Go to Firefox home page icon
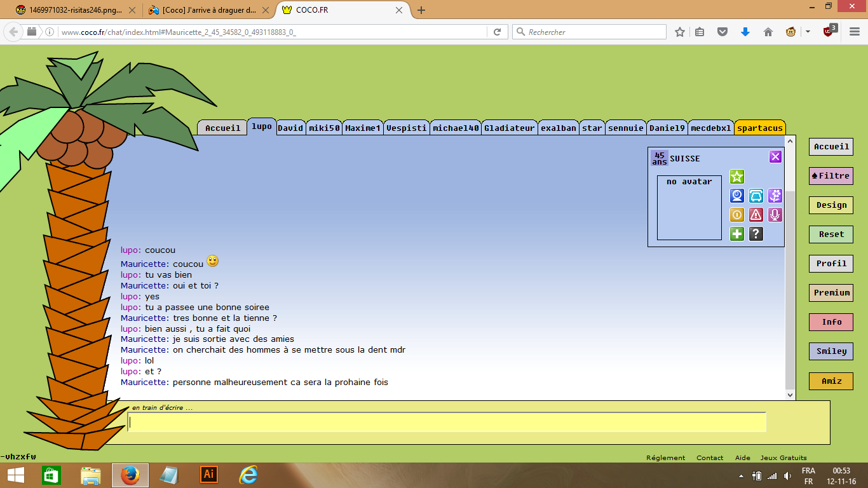 [768, 32]
